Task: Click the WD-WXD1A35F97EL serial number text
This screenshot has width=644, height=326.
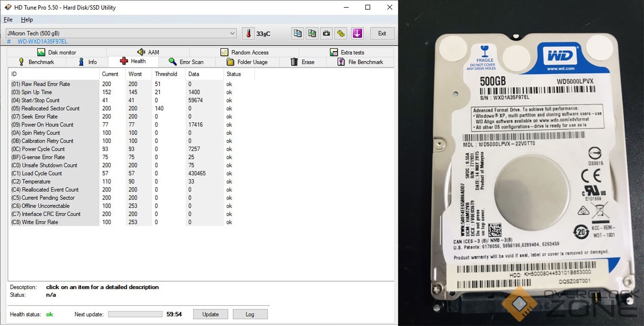Action: point(43,42)
